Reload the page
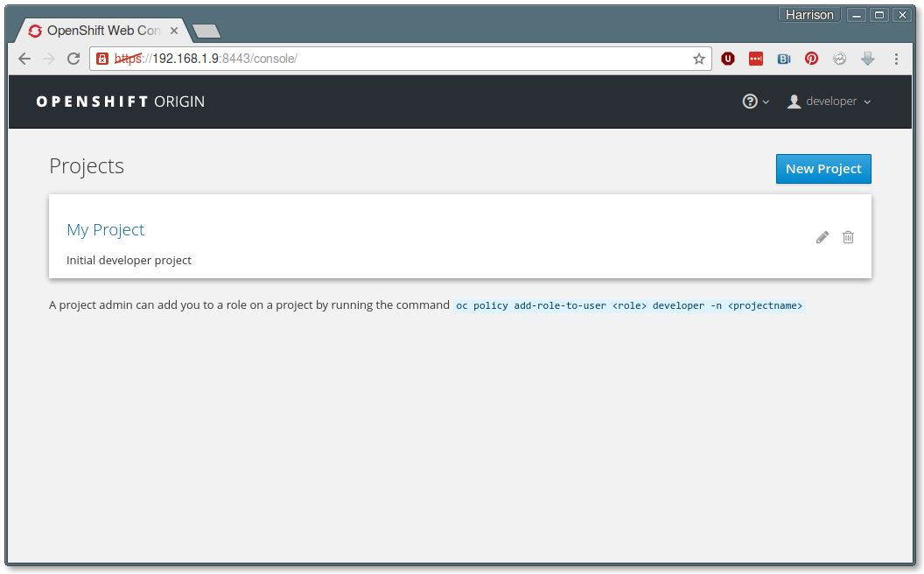Viewport: 924px width, 574px height. coord(73,59)
